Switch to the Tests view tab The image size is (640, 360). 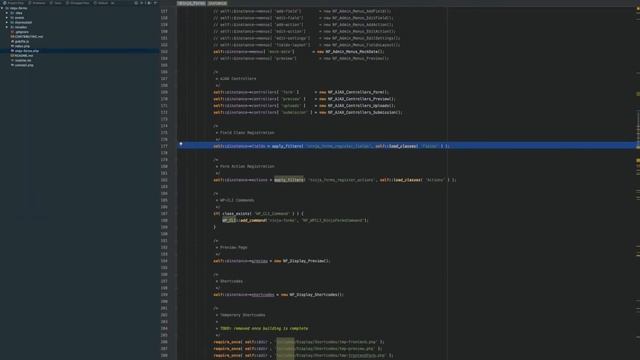tap(56, 3)
